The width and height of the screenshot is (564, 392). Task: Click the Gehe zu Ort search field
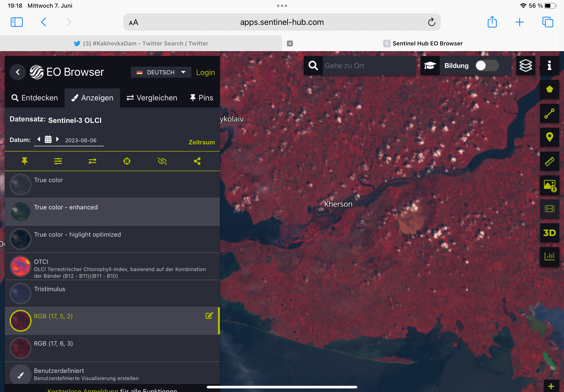tap(368, 65)
